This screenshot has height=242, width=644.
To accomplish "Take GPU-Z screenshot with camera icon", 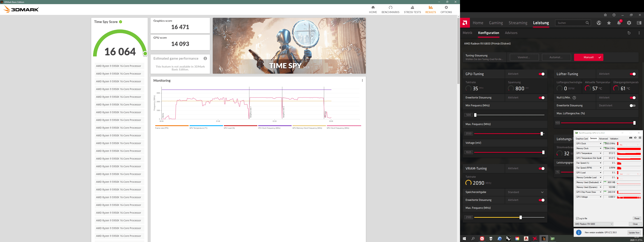I will pos(631,138).
